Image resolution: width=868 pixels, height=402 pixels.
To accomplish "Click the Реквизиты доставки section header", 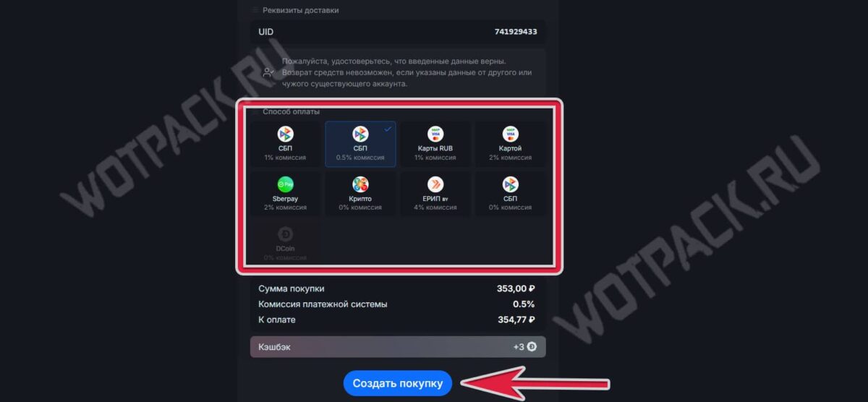I will click(300, 10).
